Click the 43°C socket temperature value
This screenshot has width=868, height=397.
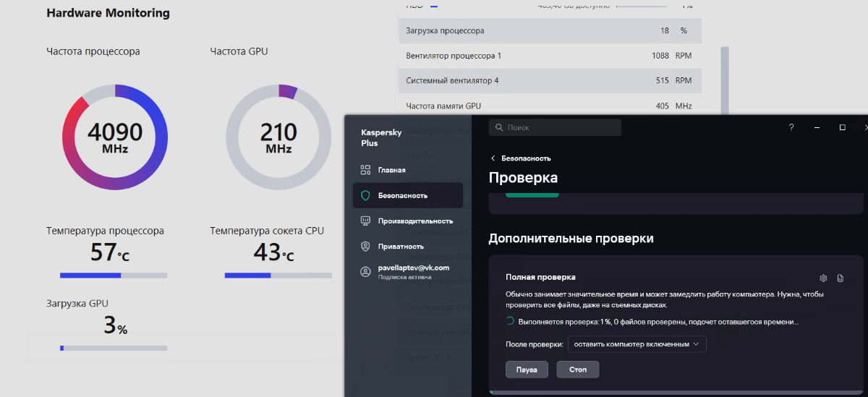point(274,252)
